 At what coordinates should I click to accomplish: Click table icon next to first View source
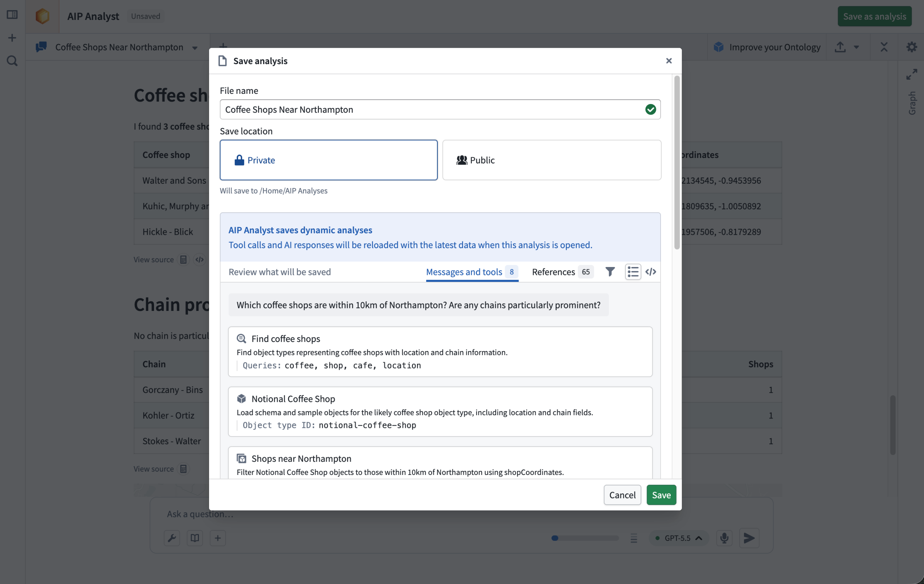click(x=183, y=260)
